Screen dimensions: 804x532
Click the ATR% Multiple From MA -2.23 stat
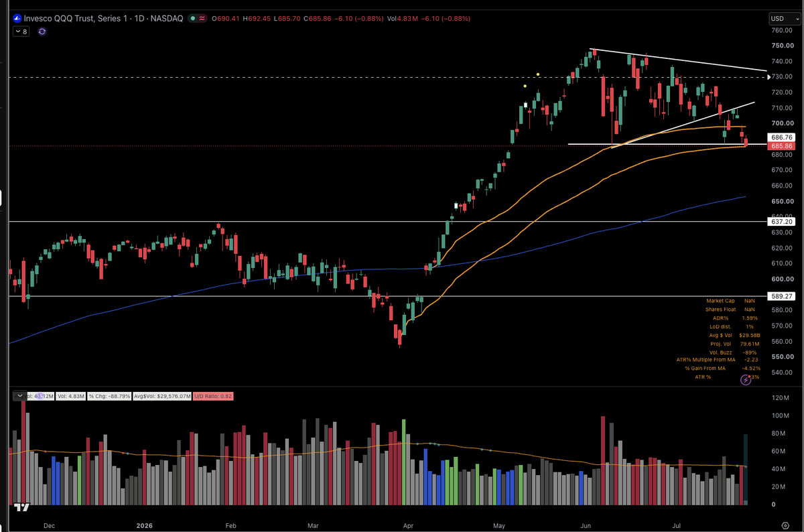[719, 360]
